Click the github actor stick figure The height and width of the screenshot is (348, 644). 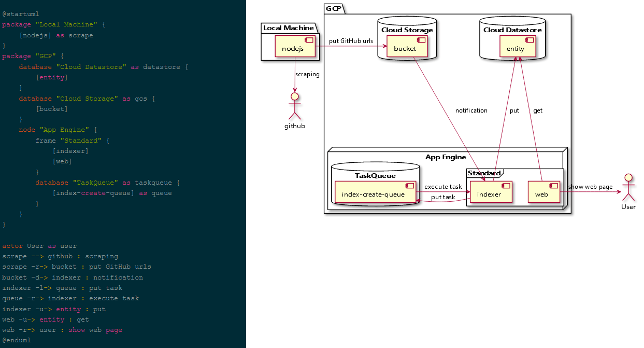[x=294, y=103]
